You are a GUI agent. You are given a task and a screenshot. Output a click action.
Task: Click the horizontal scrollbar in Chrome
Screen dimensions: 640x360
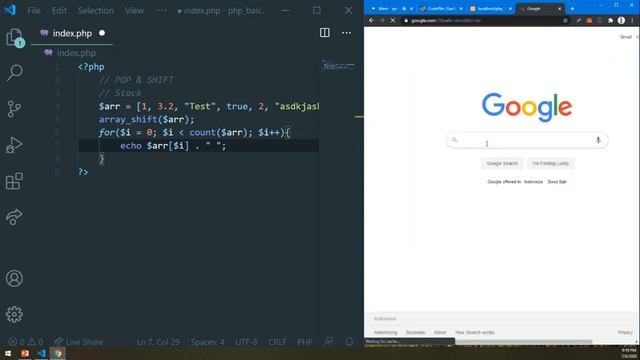pyautogui.click(x=524, y=342)
